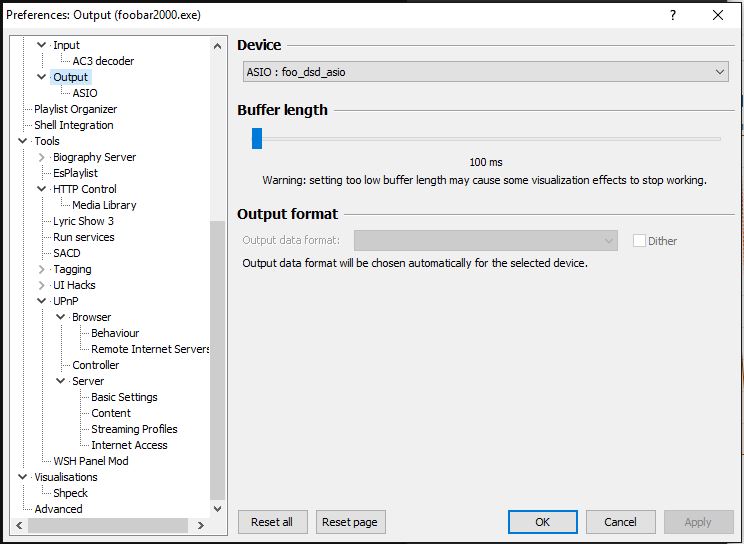Screen dimensions: 744x544
Task: Select Visualisations in the tree
Action: (65, 478)
